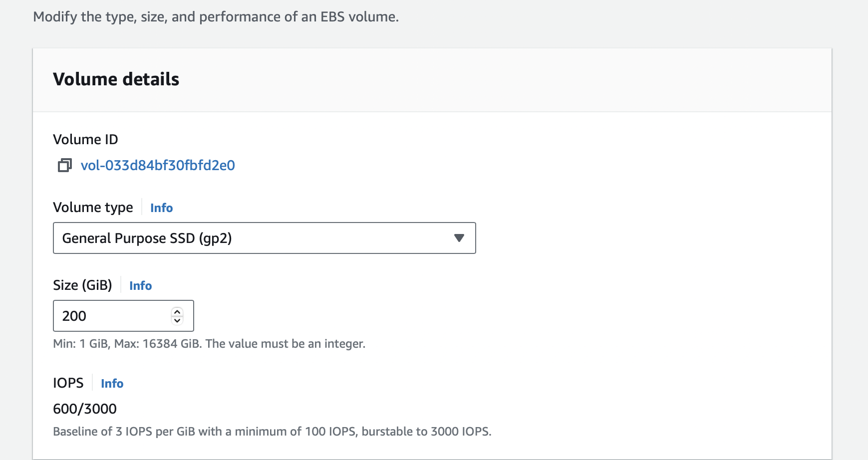Click the Volume details heading
The image size is (868, 460).
(116, 79)
